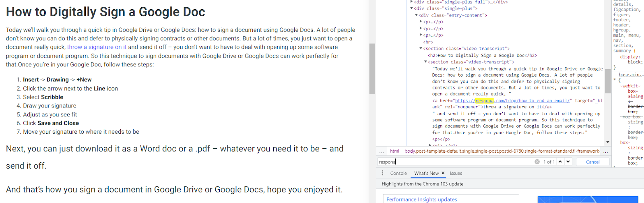The width and height of the screenshot is (644, 203).
Task: Click the Cancel search button
Action: 592,162
